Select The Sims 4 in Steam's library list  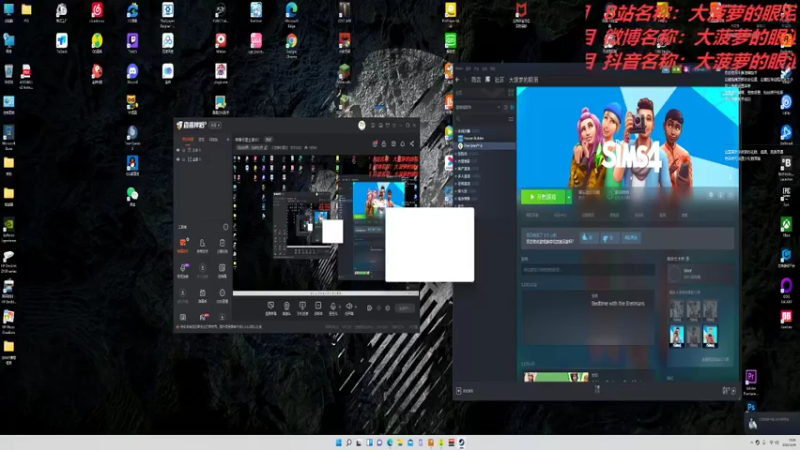(x=485, y=146)
